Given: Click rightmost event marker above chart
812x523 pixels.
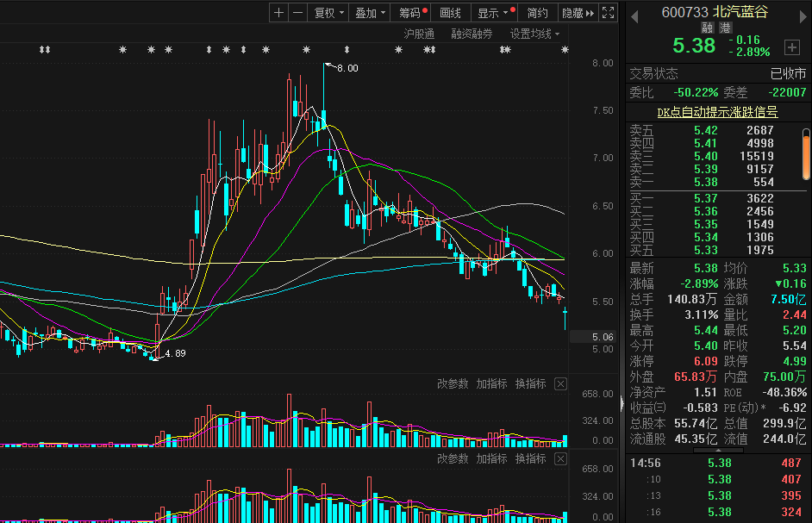Looking at the screenshot, I should click(x=565, y=50).
